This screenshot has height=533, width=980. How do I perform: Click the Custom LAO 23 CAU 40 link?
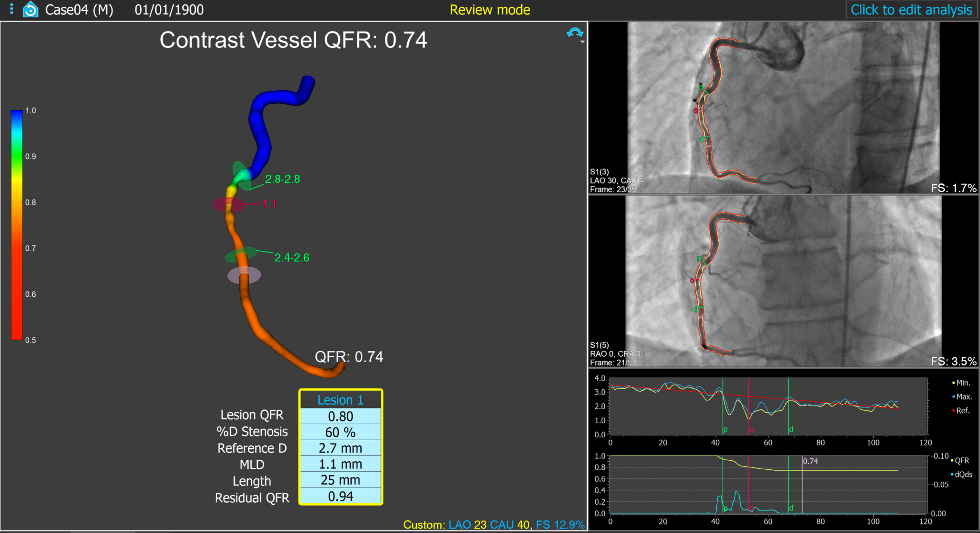click(489, 525)
